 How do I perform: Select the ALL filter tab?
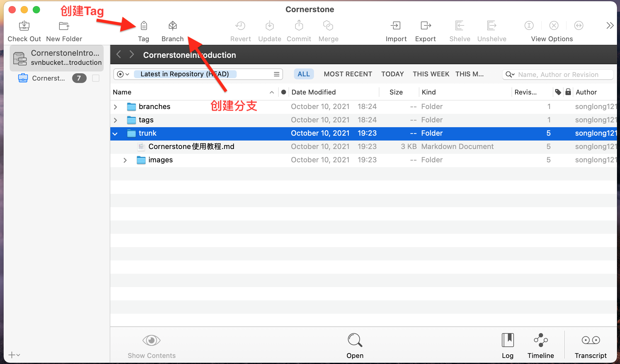[304, 74]
